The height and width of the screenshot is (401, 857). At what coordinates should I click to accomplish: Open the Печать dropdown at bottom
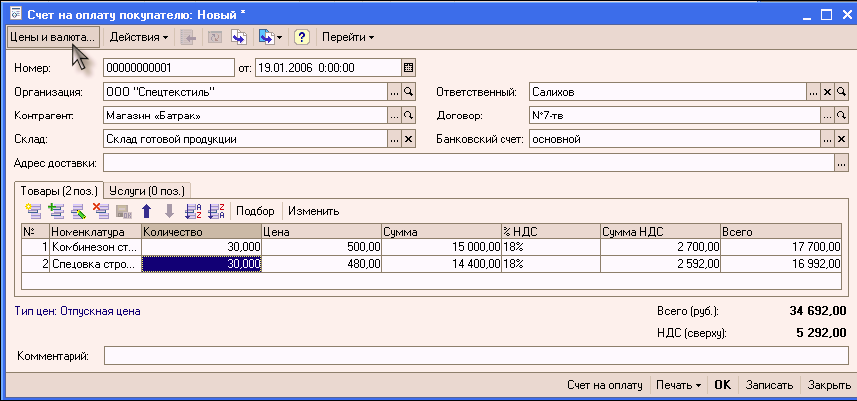point(677,385)
